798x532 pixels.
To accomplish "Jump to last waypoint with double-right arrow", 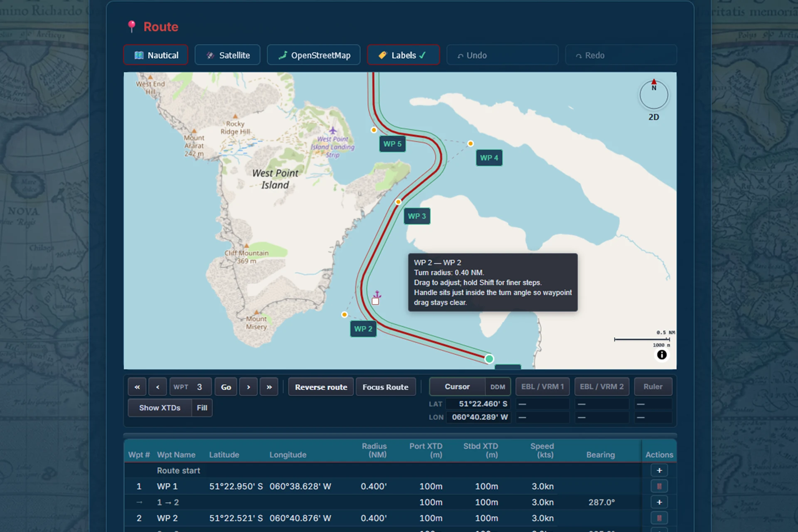I will [x=269, y=387].
